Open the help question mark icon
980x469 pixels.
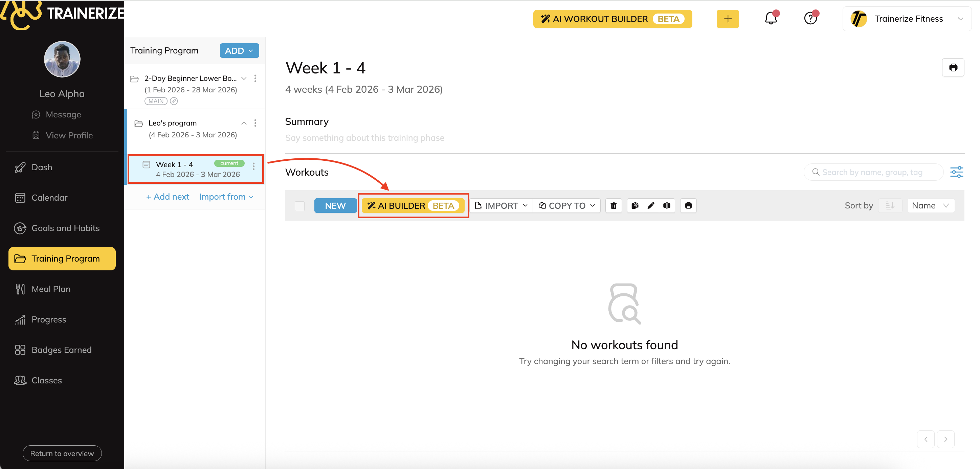pyautogui.click(x=810, y=18)
